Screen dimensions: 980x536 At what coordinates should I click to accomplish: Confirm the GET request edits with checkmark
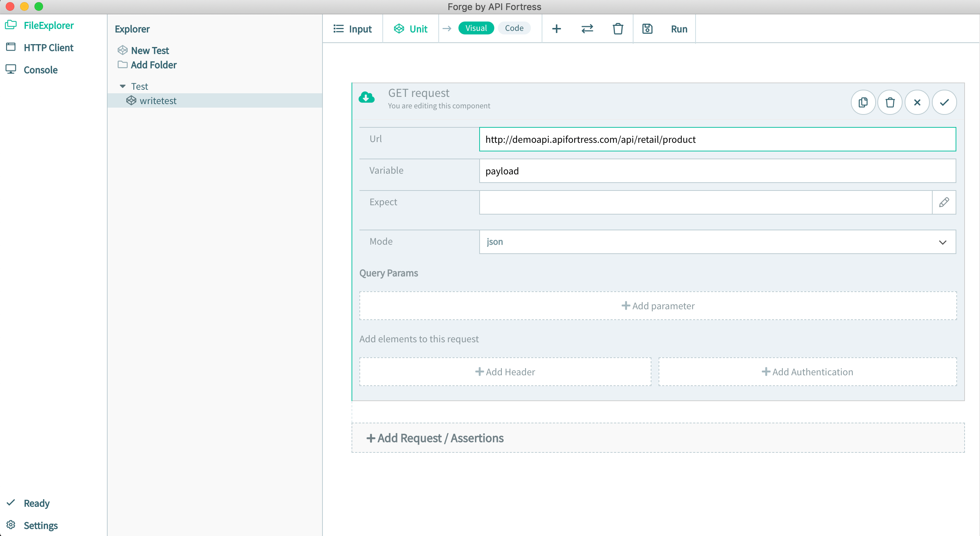pos(944,102)
